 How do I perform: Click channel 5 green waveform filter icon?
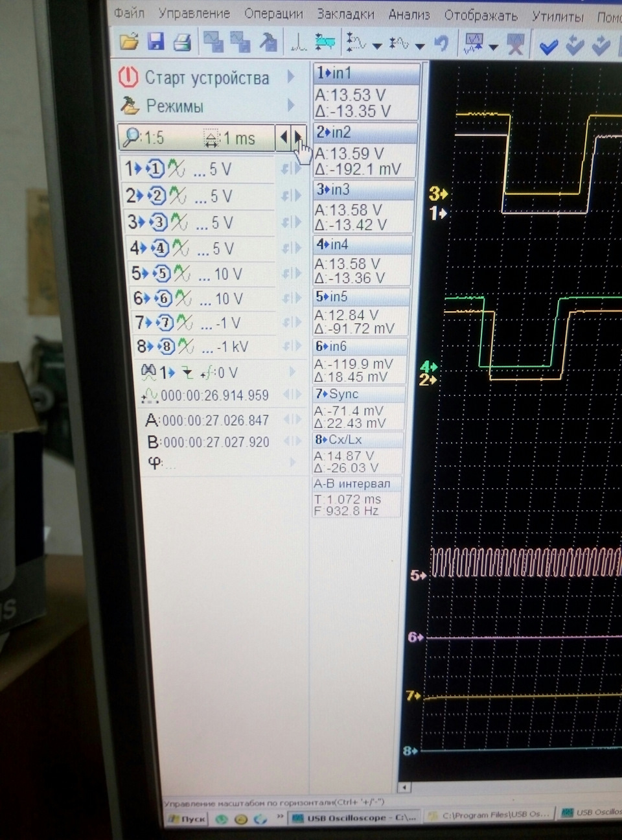[x=182, y=274]
